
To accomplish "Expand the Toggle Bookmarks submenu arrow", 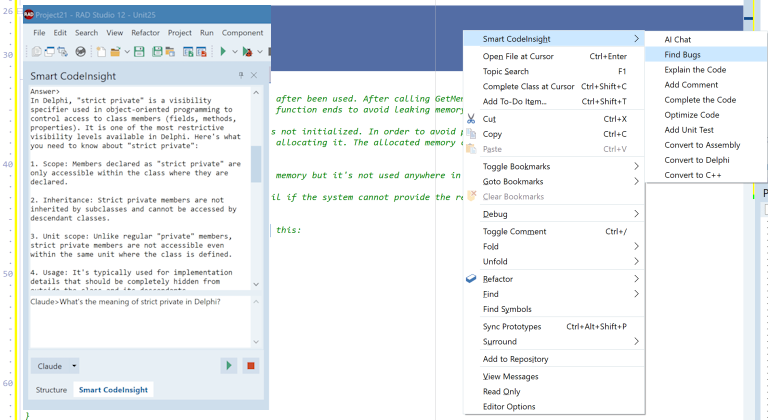I will 636,166.
